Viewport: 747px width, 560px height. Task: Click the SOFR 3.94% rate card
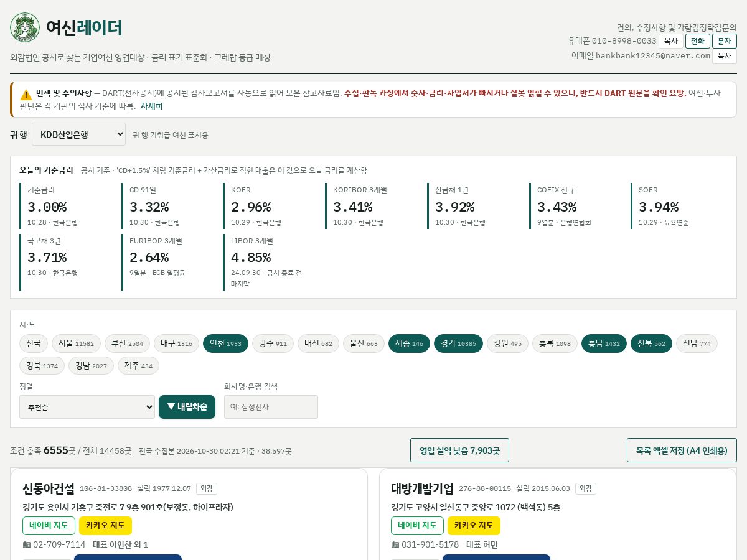coord(679,206)
